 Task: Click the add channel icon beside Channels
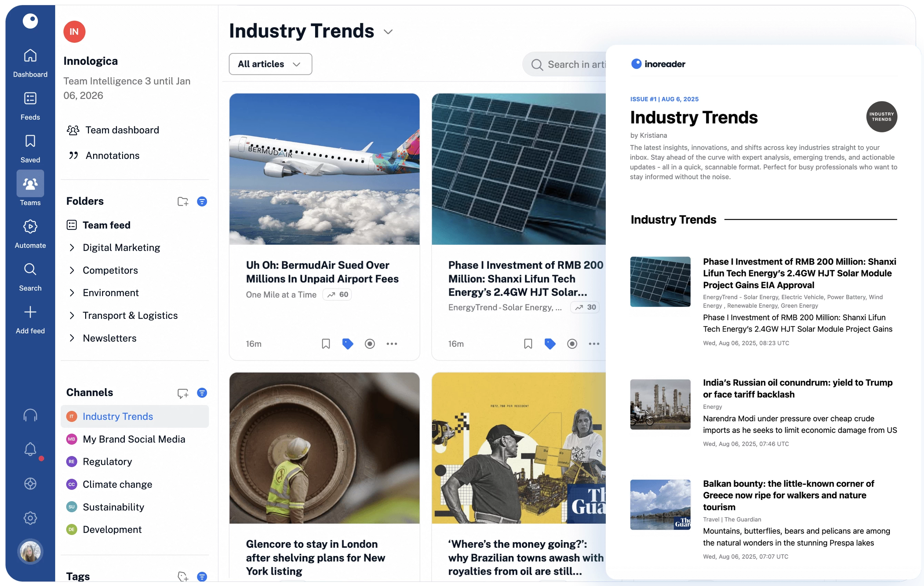(183, 393)
